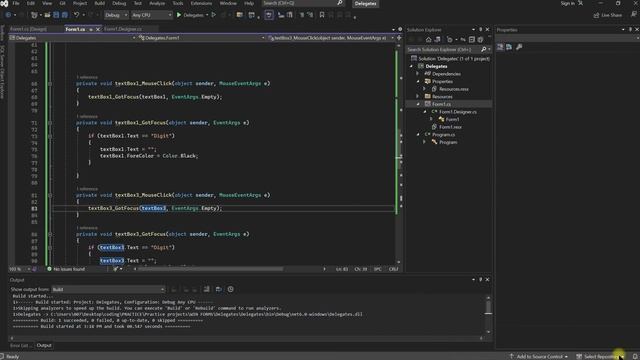Collapse textBox3_GotFocus method outlining toggle
This screenshot has width=640, height=360.
[50, 234]
